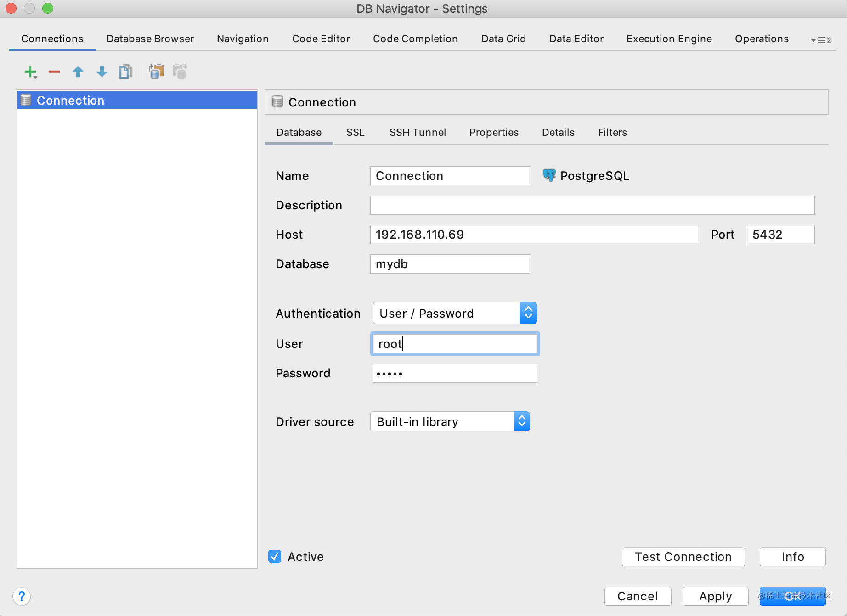The image size is (847, 616).
Task: Move the connection down with the down arrow
Action: coord(102,72)
